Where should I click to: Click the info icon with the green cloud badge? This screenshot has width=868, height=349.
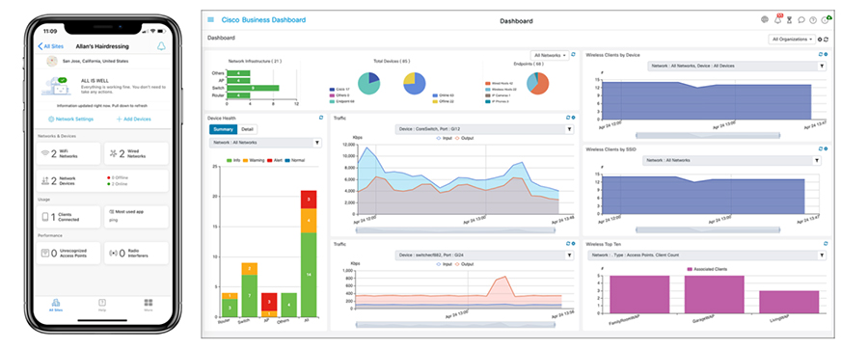826,20
